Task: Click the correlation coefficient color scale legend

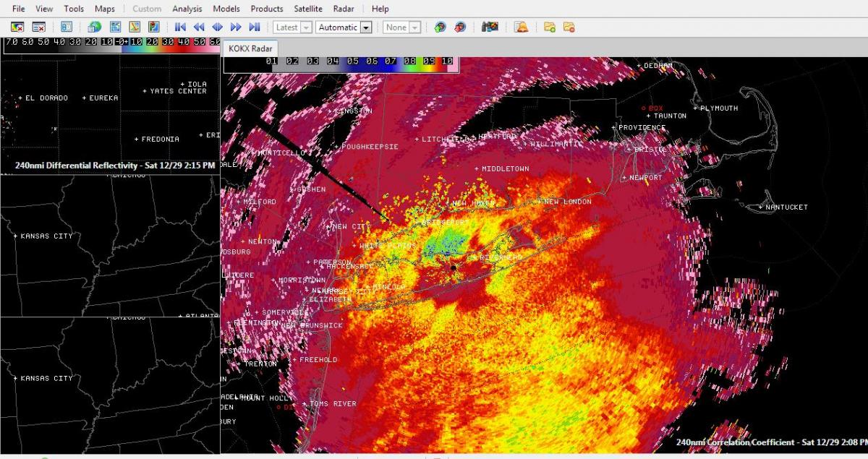Action: click(x=341, y=64)
